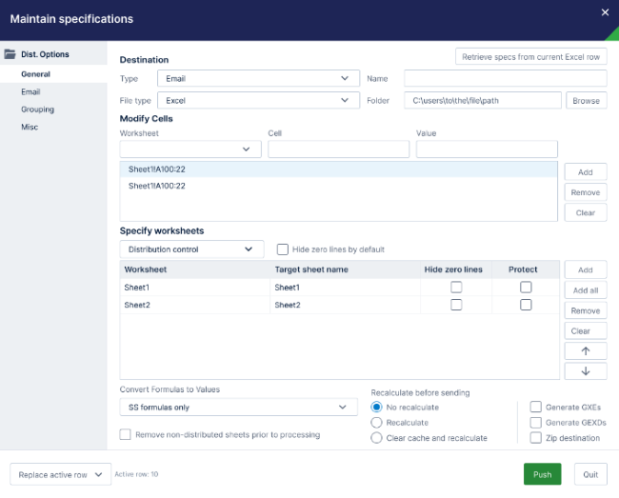The height and width of the screenshot is (498, 619).
Task: Move worksheet up with up arrow button
Action: [586, 351]
